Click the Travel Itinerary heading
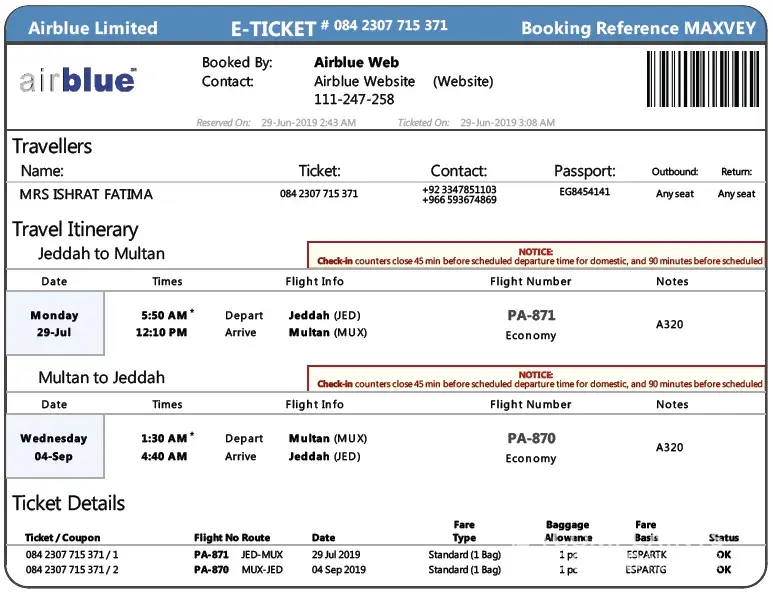 coord(75,229)
